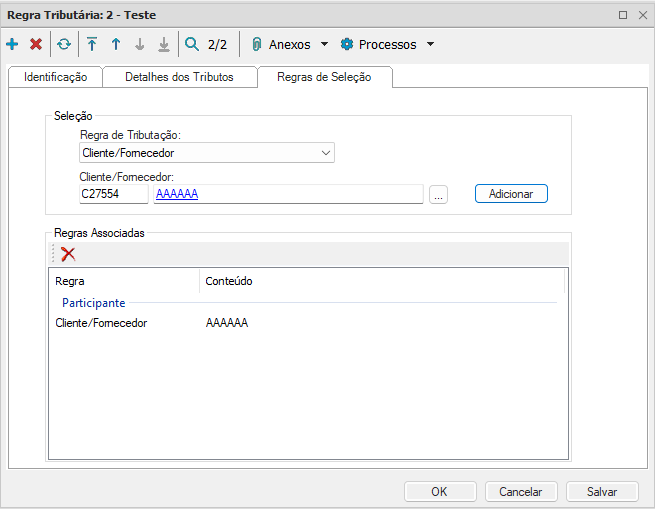
Task: Open the Detalhes dos Tributos tab
Action: pos(179,77)
